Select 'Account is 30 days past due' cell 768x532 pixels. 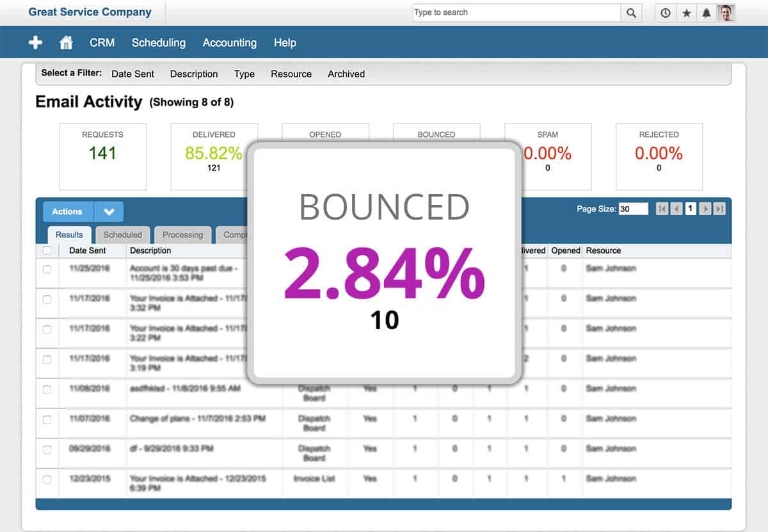click(184, 273)
